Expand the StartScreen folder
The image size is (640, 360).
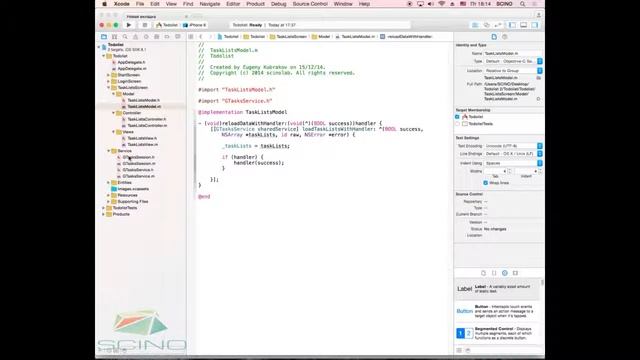pyautogui.click(x=109, y=75)
